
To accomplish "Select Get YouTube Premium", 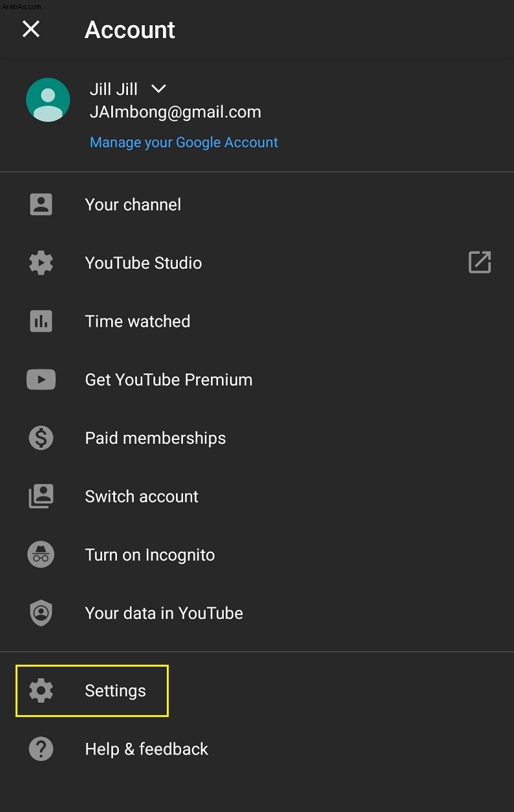I will point(257,380).
